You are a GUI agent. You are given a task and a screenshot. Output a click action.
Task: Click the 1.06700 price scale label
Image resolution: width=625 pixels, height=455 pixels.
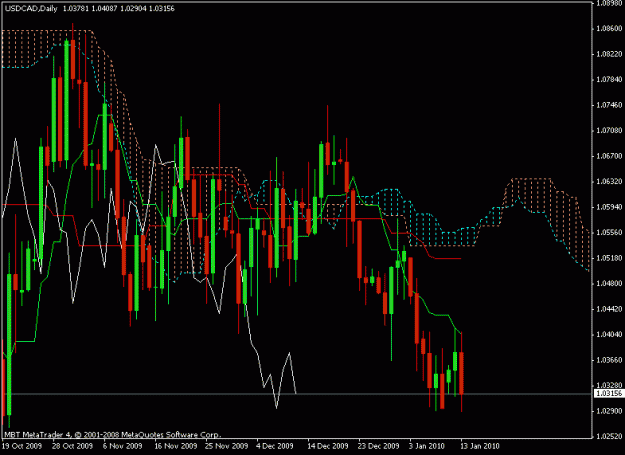click(609, 156)
